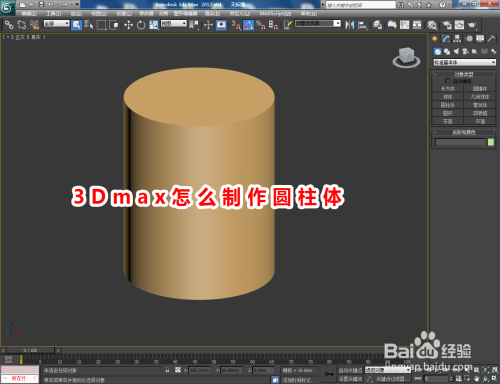Open the key filter selection dropdown near Auto Key
500x384 pixels.
pyautogui.click(x=388, y=370)
